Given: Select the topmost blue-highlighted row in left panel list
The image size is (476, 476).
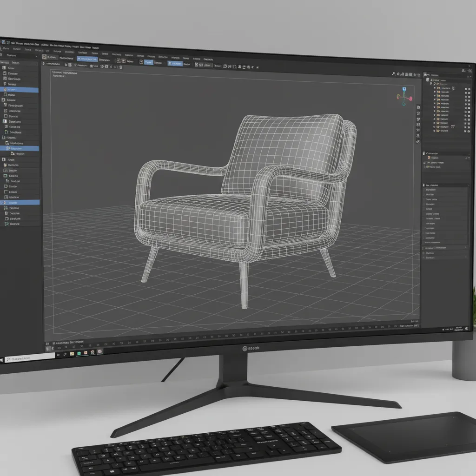Looking at the screenshot, I should pos(20,90).
